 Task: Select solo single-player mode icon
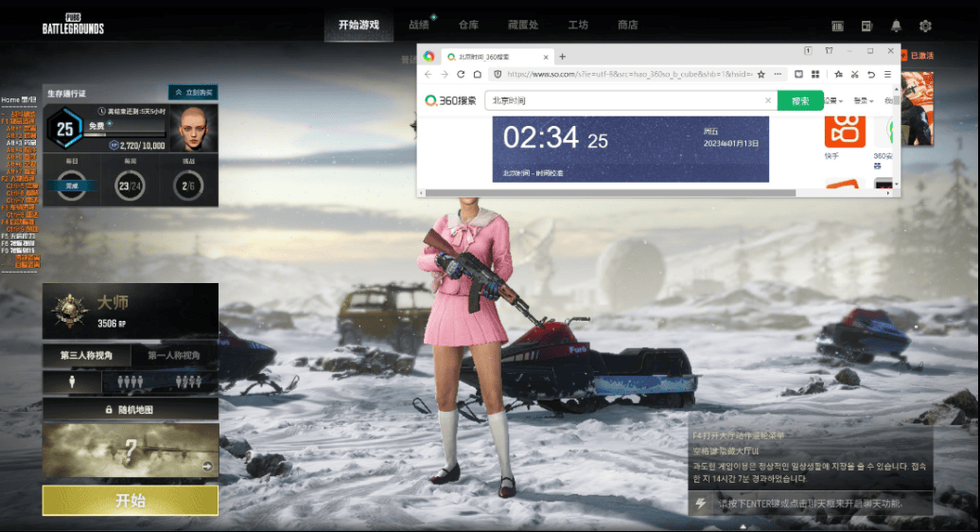[x=72, y=381]
